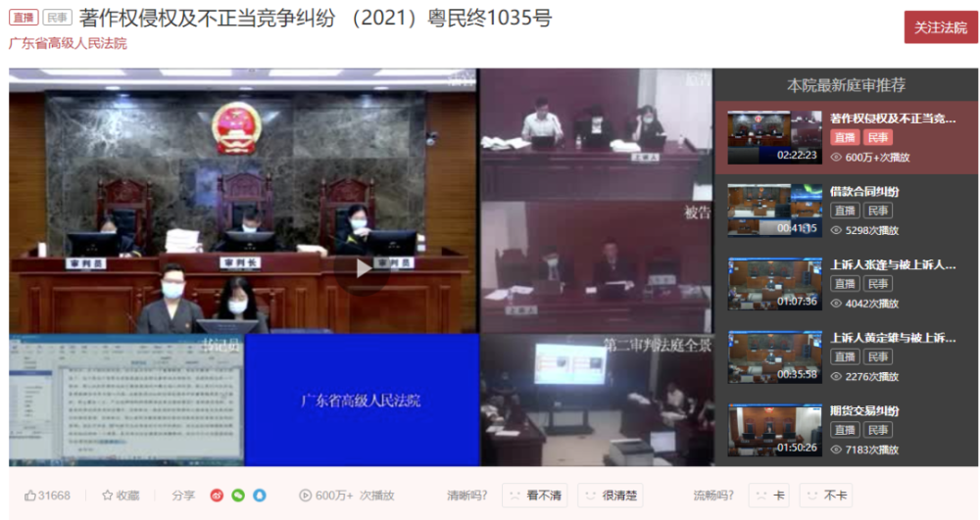Click the 民事 tag beside the page title

point(58,18)
